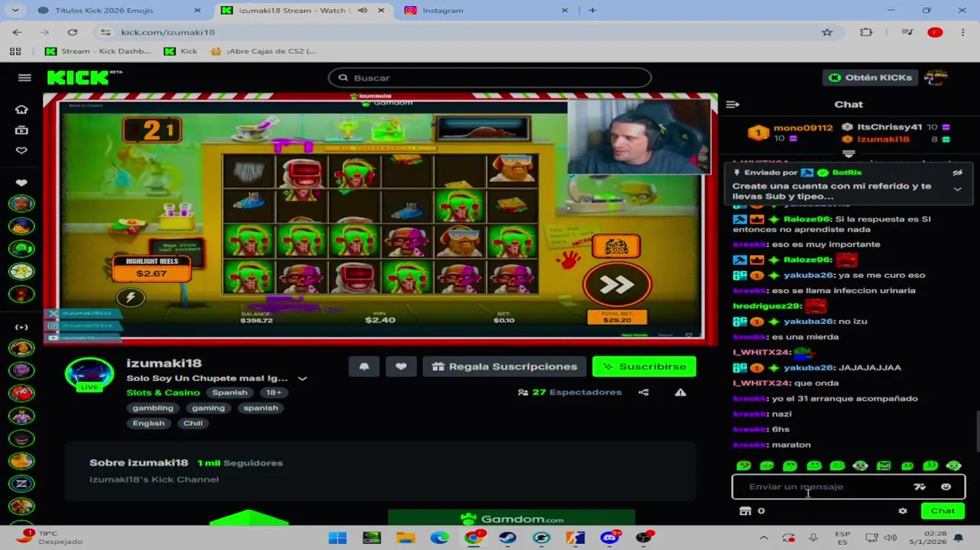Open the CS2 cases bookmark

(263, 51)
